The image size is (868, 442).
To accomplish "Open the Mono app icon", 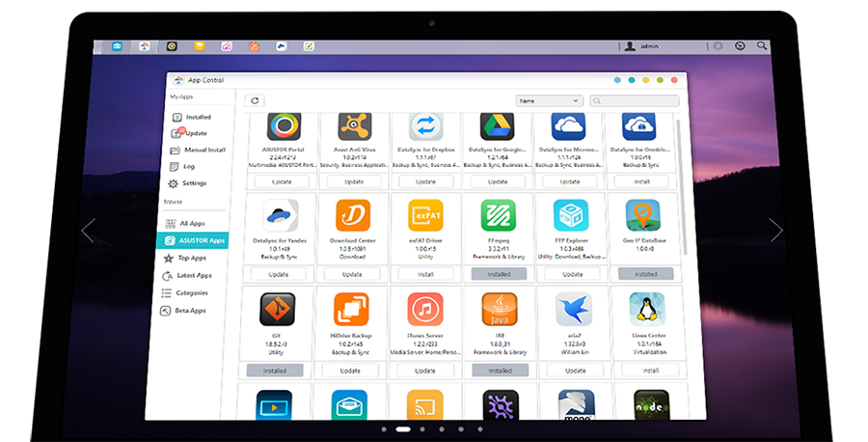I will (x=577, y=405).
